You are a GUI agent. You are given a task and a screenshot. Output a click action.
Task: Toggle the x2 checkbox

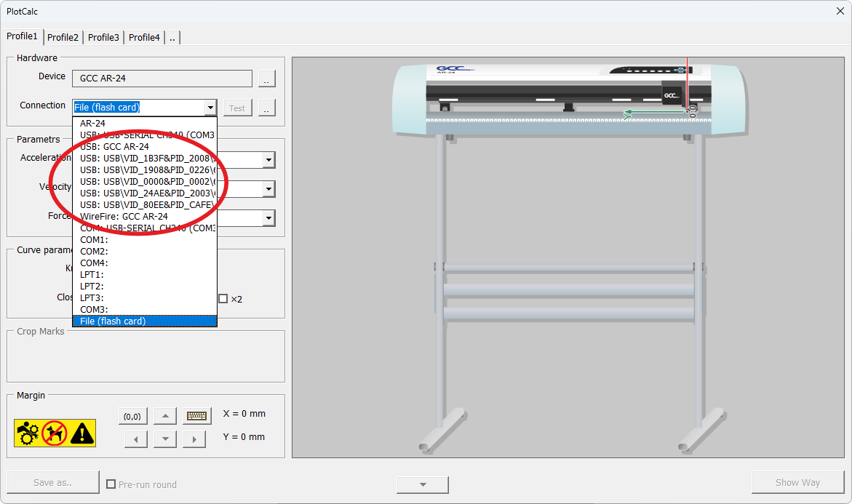[223, 299]
